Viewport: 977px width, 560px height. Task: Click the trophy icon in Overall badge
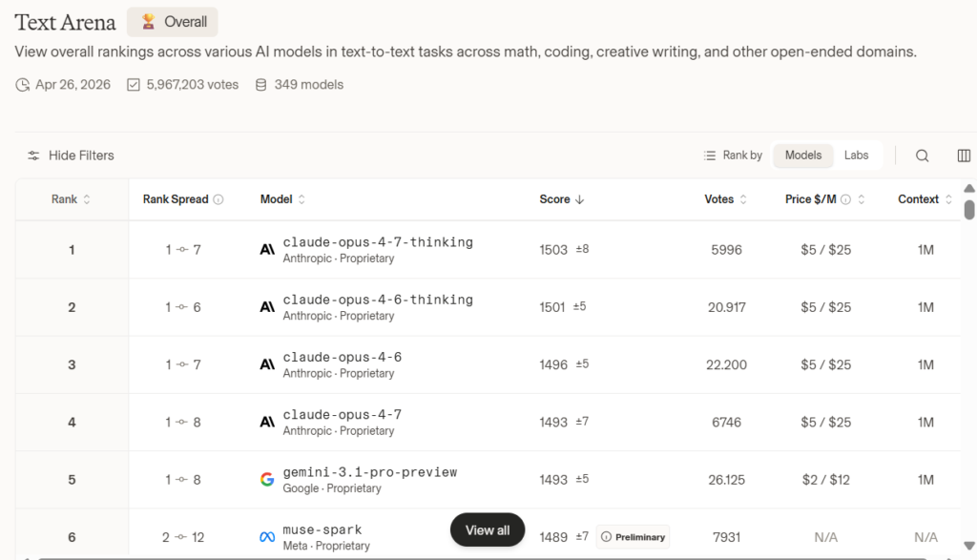[148, 22]
